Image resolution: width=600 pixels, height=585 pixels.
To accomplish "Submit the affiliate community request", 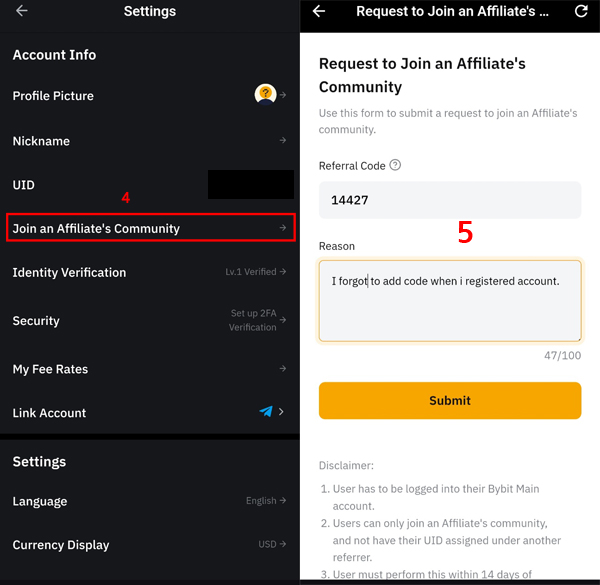I will pyautogui.click(x=450, y=400).
